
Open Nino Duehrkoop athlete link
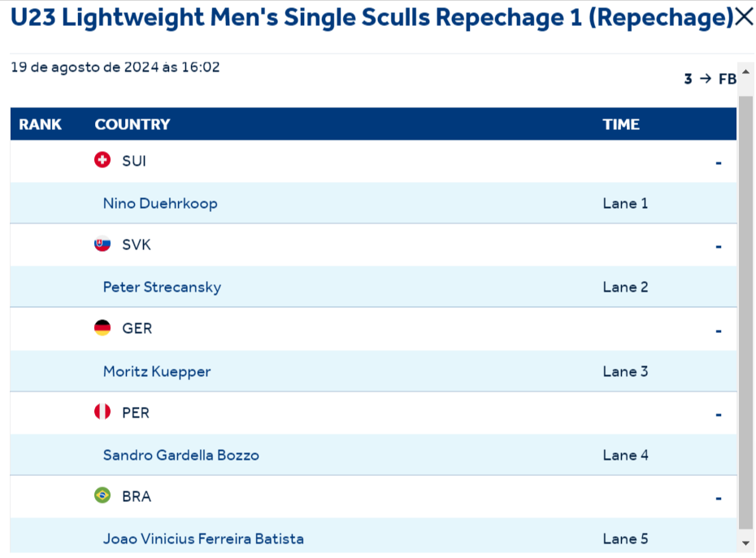click(160, 203)
